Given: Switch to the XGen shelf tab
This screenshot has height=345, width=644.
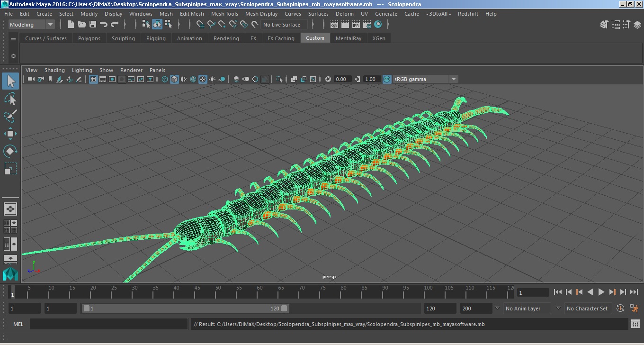Looking at the screenshot, I should (379, 38).
